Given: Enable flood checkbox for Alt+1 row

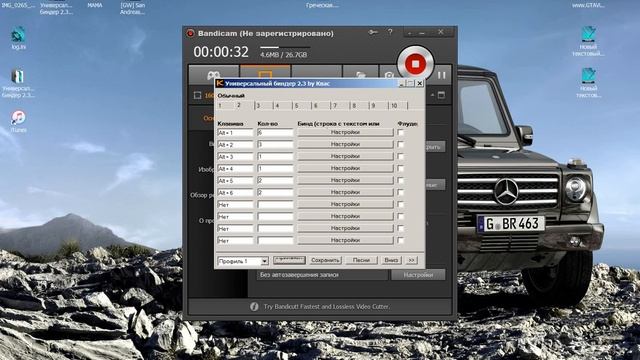Looking at the screenshot, I should point(400,133).
